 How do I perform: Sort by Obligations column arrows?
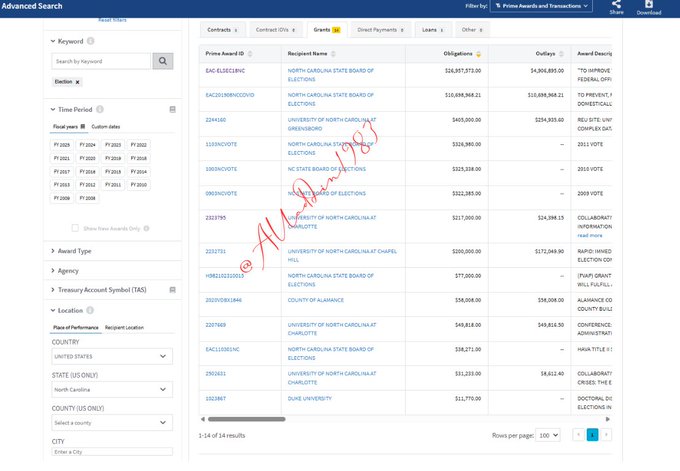tap(477, 53)
